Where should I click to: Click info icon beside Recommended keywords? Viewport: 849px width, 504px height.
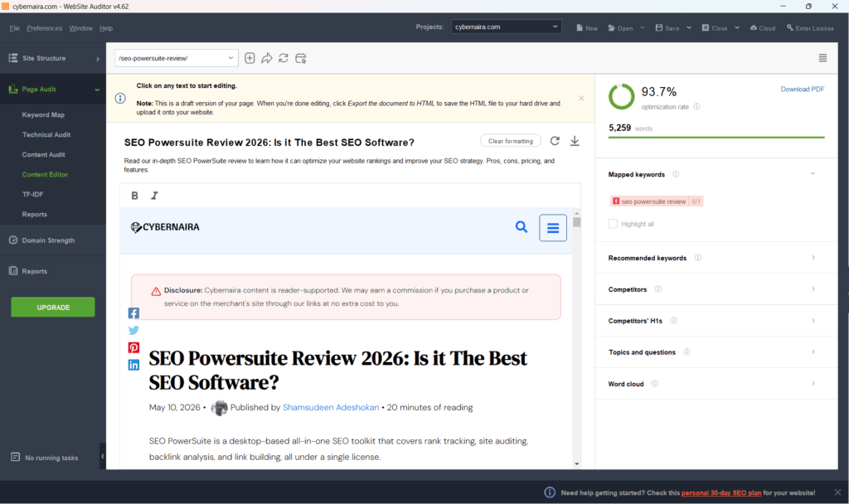698,258
